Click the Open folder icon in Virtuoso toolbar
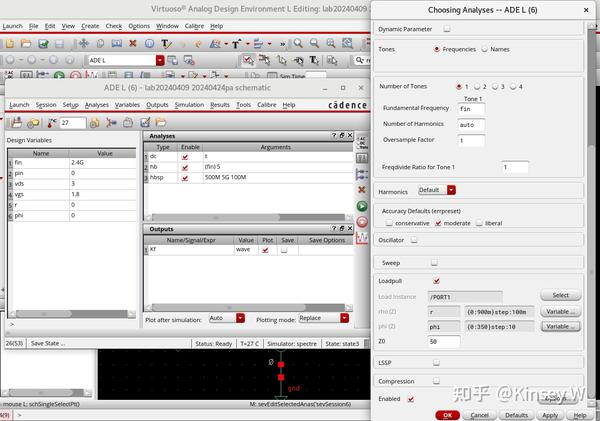Screen dimensions: 600x421 pyautogui.click(x=26, y=43)
